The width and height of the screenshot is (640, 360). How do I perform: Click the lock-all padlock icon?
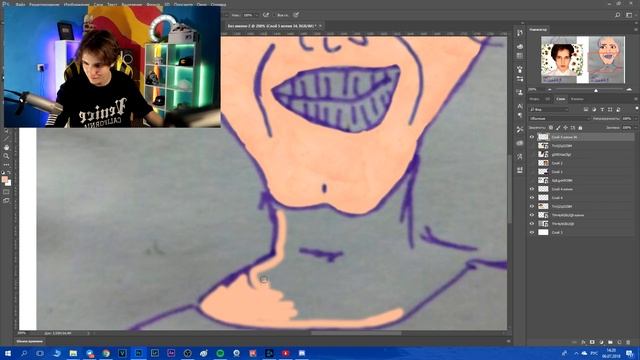coord(580,128)
